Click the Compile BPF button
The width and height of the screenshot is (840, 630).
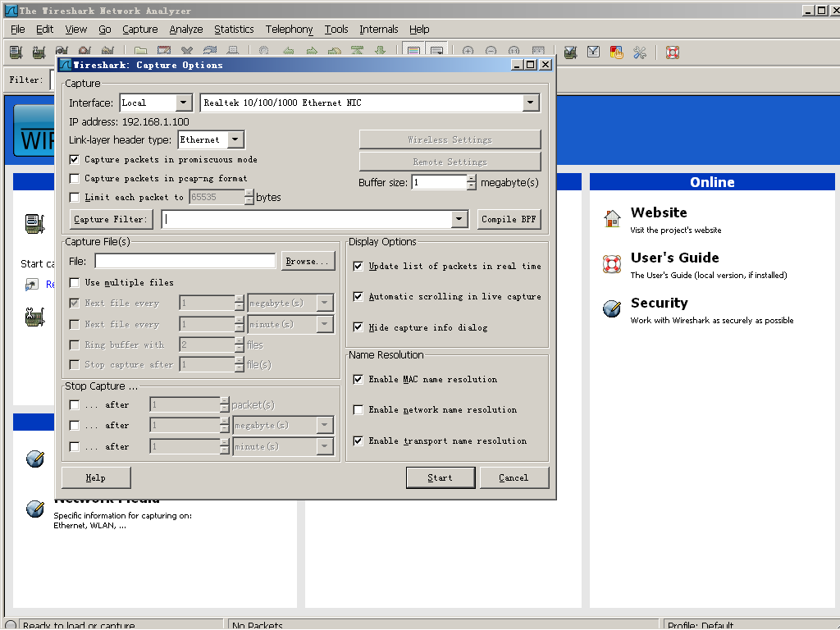[509, 219]
